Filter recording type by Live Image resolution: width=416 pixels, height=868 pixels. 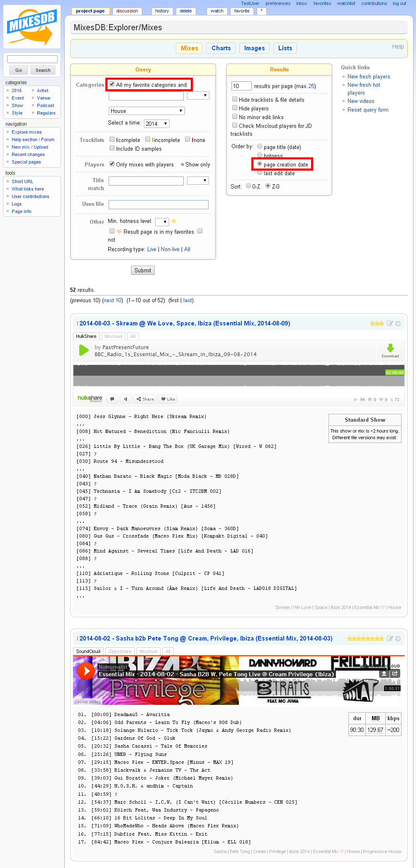coord(152,249)
